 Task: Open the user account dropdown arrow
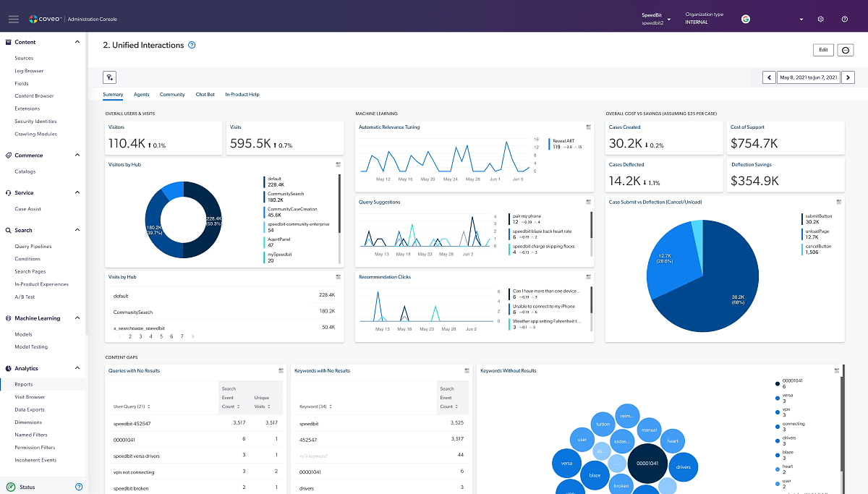pos(801,19)
